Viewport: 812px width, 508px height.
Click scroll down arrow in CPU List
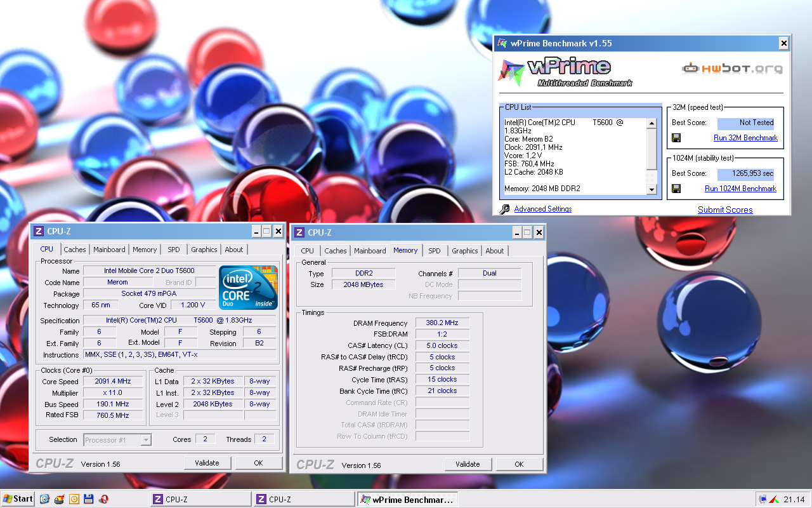point(652,189)
